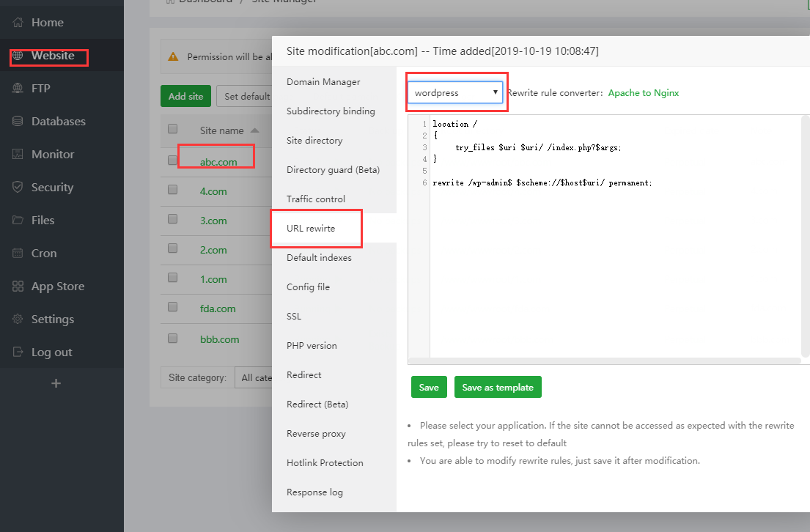Click the Home house icon in sidebar
Viewport: 810px width, 532px height.
[18, 22]
